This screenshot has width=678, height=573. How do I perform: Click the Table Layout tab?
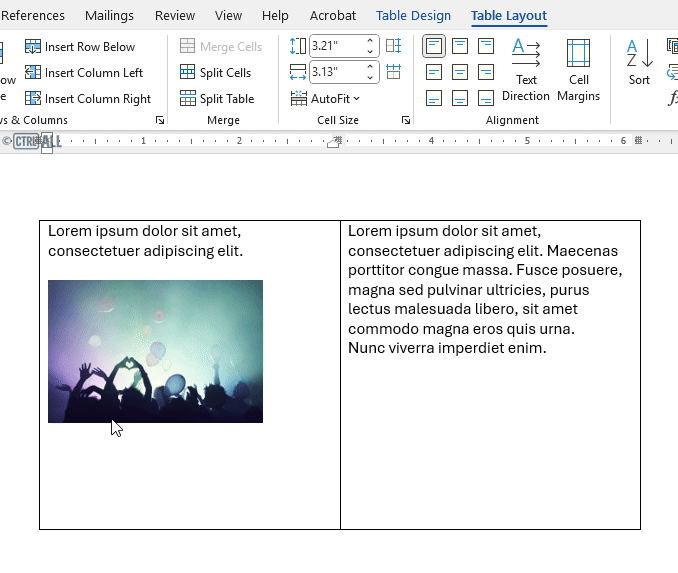click(509, 16)
